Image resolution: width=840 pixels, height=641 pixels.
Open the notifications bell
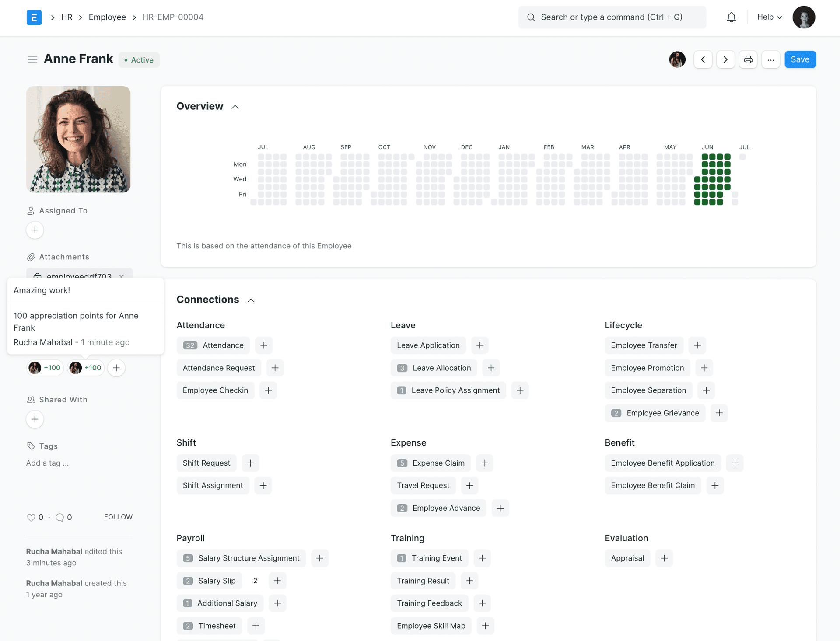tap(731, 17)
